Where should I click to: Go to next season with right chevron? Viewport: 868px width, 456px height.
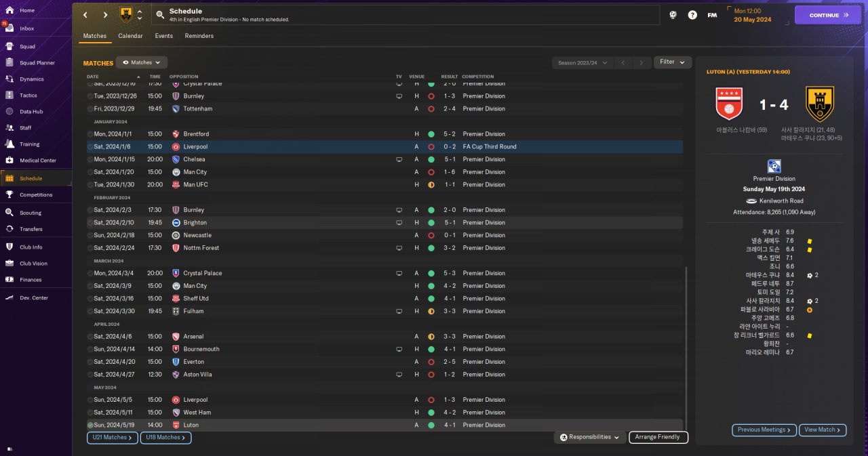click(x=642, y=62)
